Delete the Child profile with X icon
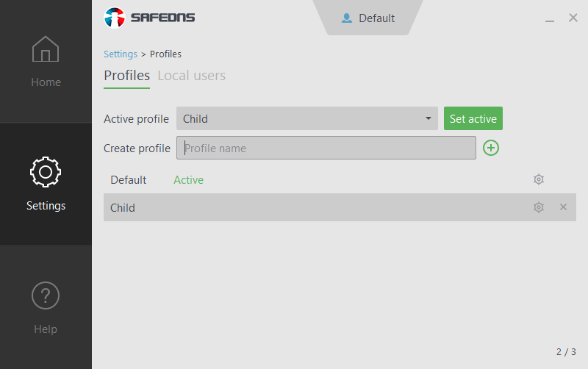 point(564,207)
